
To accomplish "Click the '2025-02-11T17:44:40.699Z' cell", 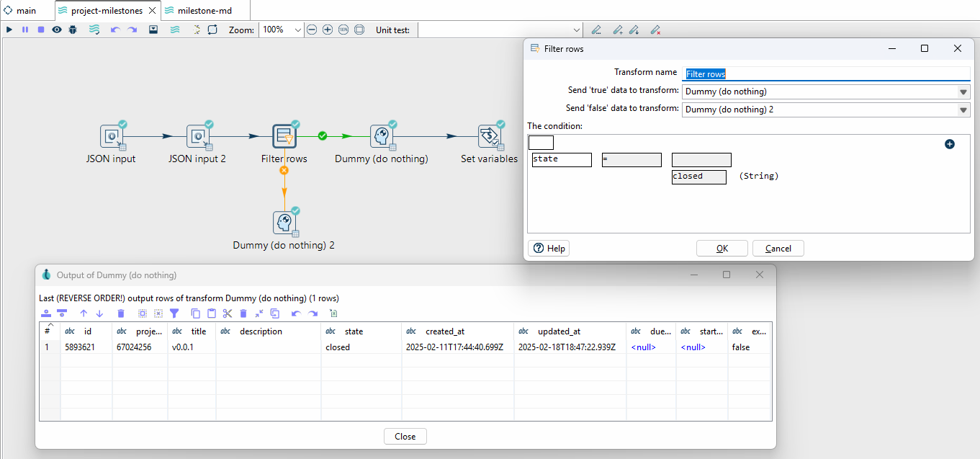I will pyautogui.click(x=459, y=347).
